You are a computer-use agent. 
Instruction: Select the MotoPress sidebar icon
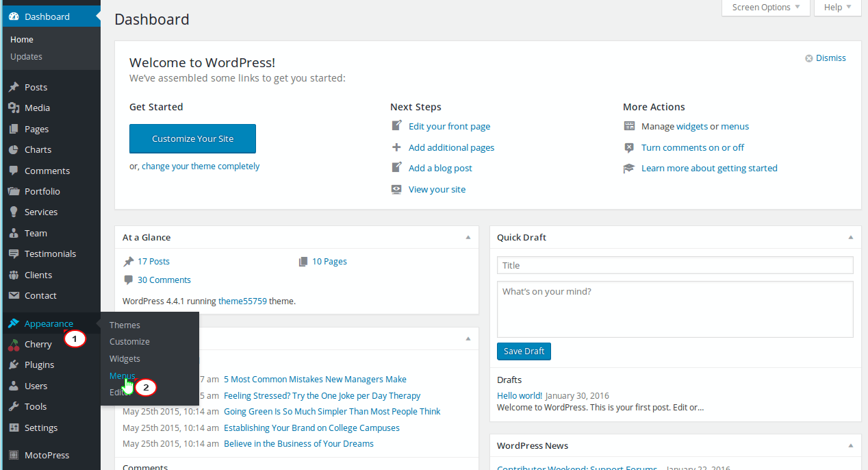pyautogui.click(x=14, y=454)
